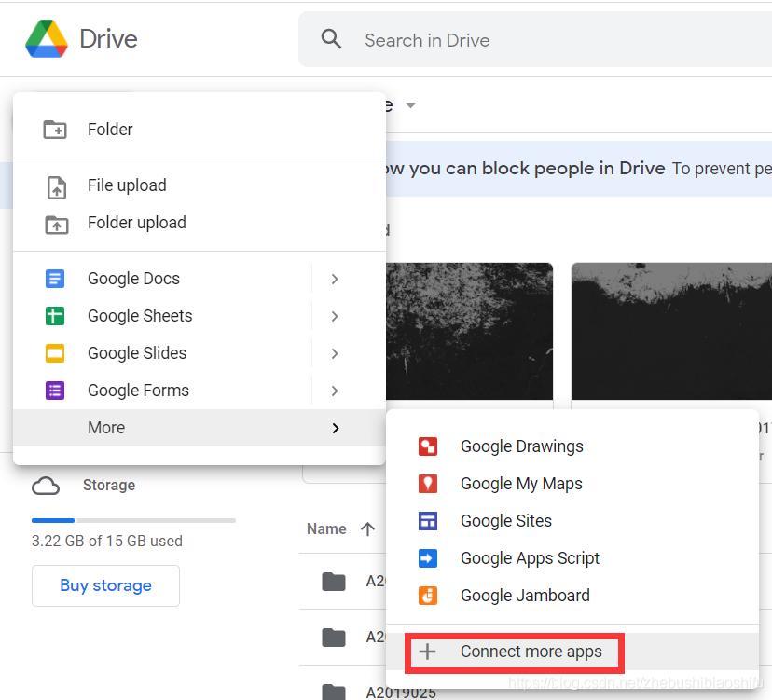Open the My Drive dropdown arrow
The width and height of the screenshot is (772, 700).
(410, 105)
